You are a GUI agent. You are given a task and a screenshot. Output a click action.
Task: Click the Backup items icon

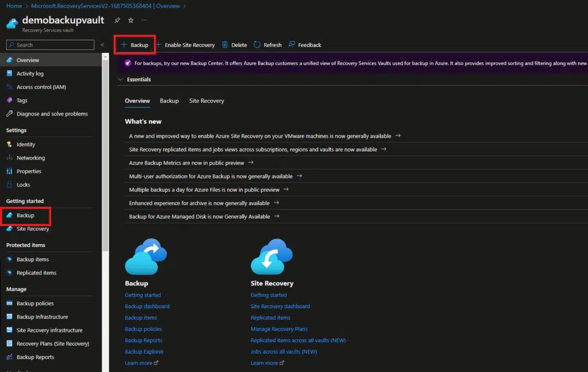9,259
